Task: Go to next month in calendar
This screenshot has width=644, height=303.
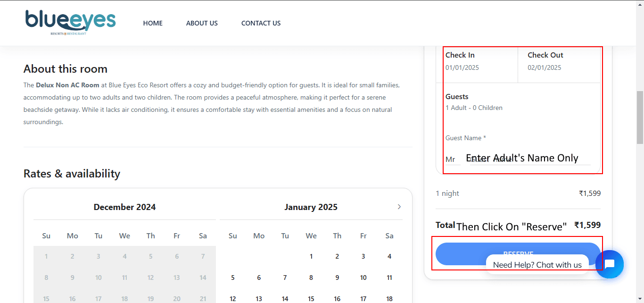Action: coord(399,207)
